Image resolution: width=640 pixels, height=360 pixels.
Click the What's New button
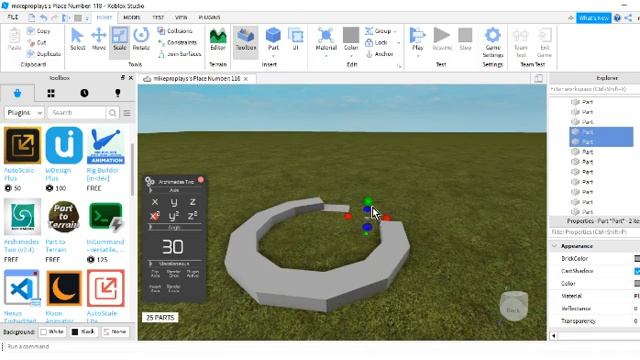pos(593,18)
